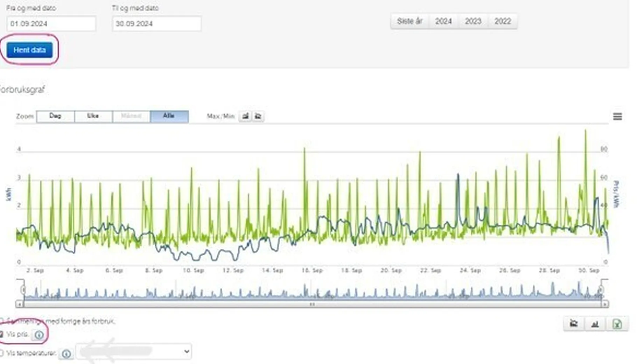Open the chart hamburger menu
The image size is (637, 364).
tap(617, 117)
